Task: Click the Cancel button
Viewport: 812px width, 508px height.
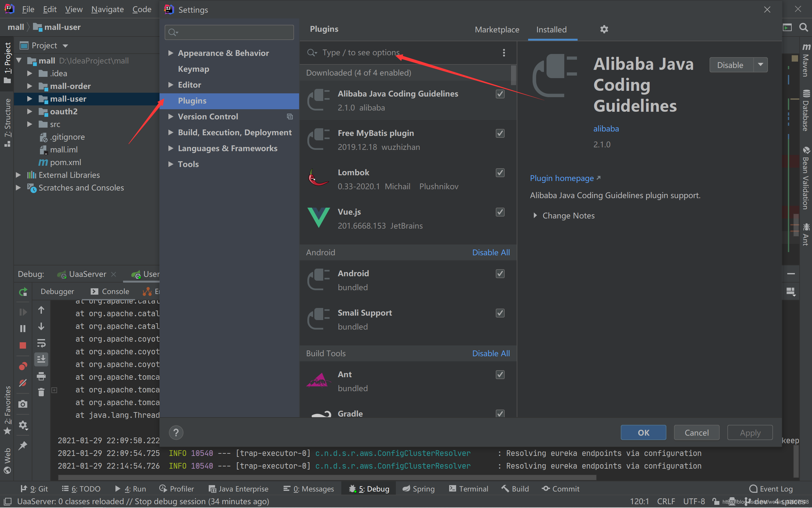Action: 697,432
